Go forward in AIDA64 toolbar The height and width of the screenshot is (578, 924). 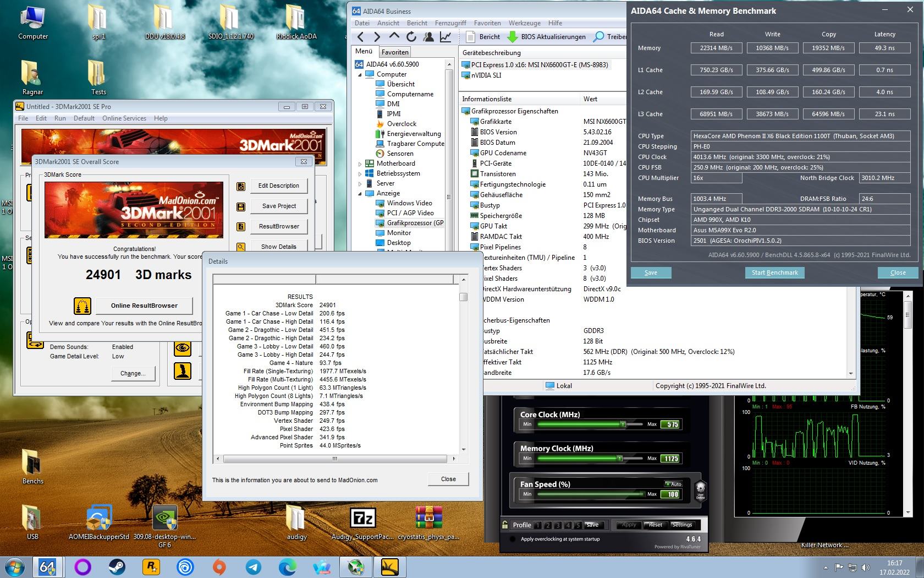[377, 37]
